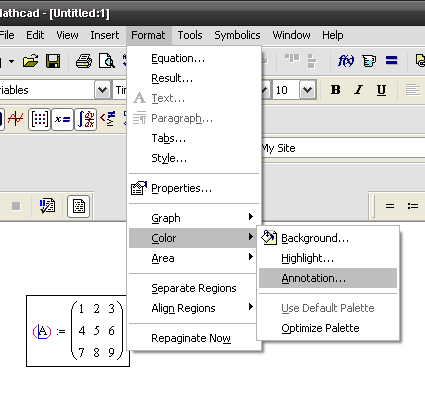This screenshot has width=425, height=393.
Task: Click the evaluate equals sign button
Action: pos(390,206)
